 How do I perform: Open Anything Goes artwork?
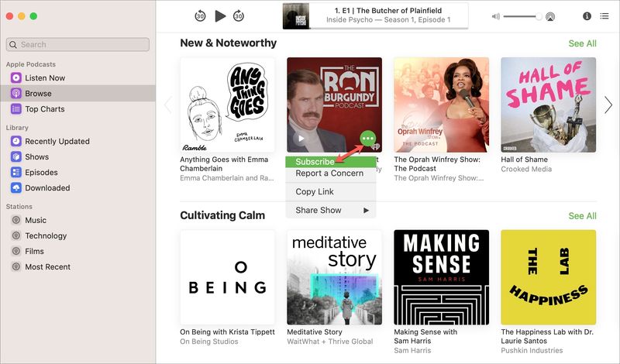227,105
